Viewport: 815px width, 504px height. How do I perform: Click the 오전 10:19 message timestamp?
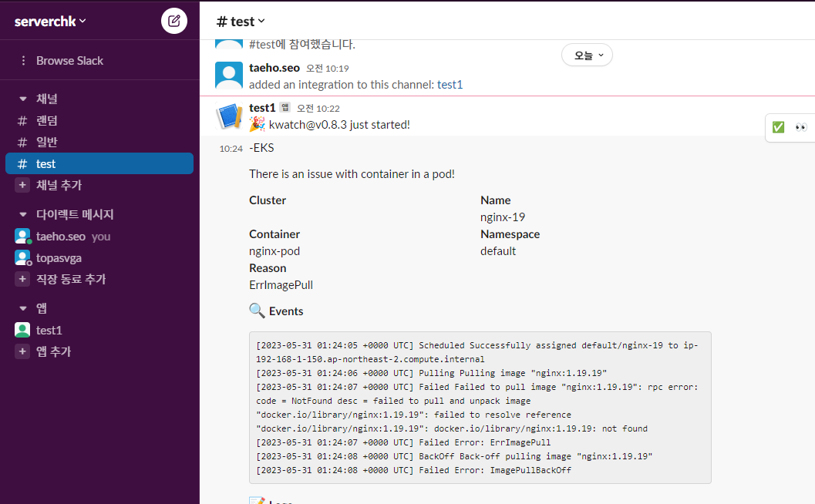(x=328, y=68)
